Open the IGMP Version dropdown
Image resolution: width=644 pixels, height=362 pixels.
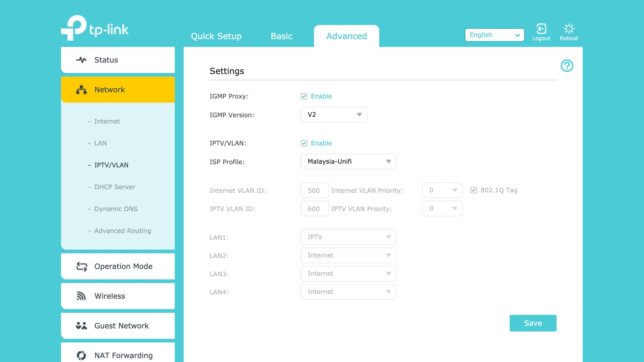coord(334,115)
